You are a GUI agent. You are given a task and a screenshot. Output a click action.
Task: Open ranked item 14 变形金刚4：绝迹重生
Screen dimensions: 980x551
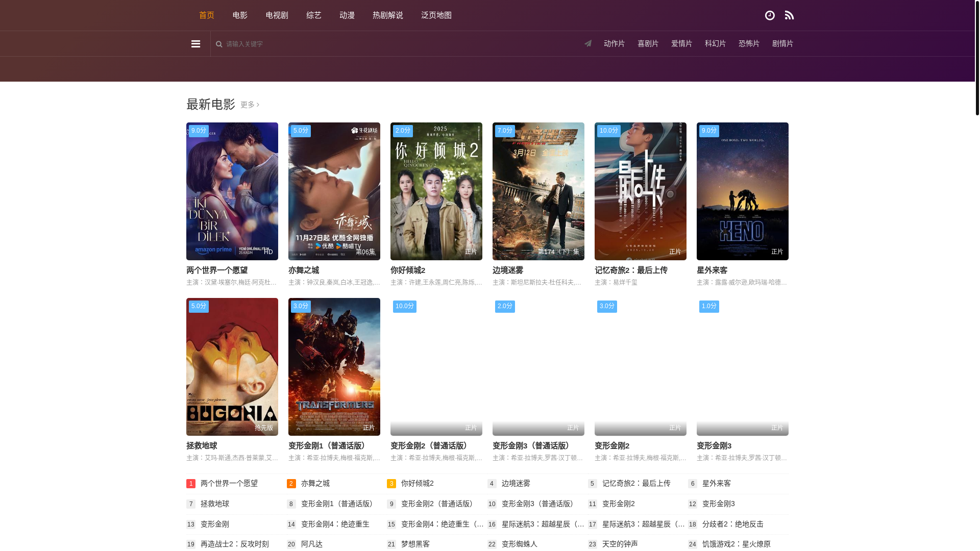tap(335, 524)
